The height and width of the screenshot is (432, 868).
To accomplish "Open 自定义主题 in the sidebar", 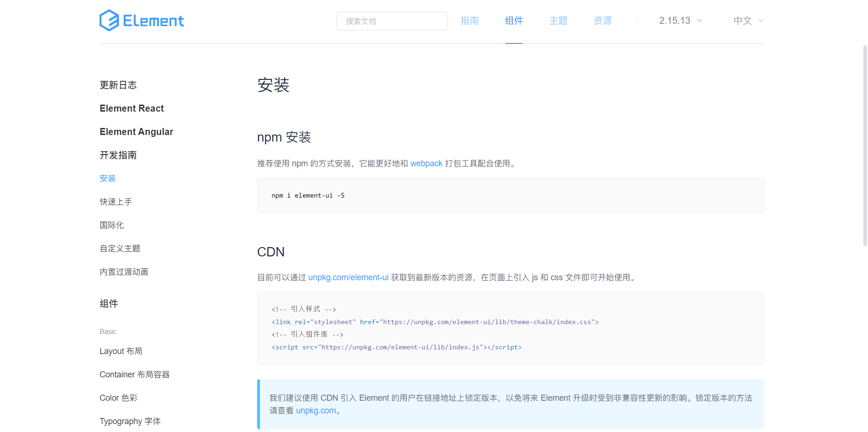I will coord(120,248).
